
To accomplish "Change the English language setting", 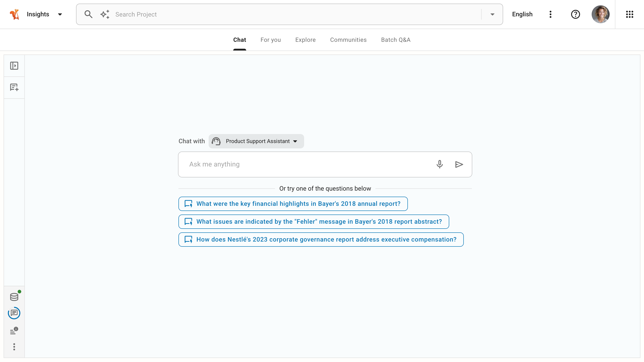I will point(522,14).
